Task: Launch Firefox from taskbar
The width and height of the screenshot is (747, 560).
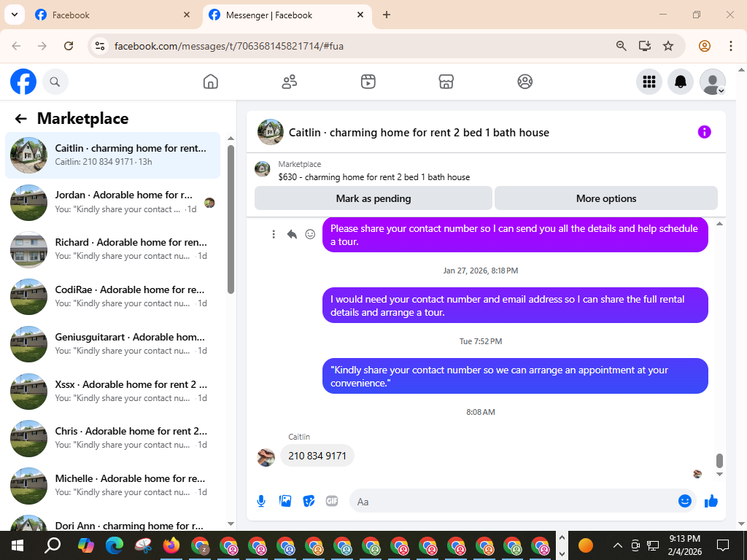Action: click(x=171, y=545)
